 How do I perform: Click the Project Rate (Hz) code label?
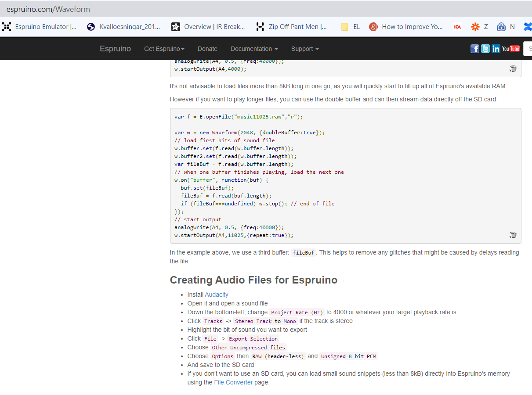(297, 312)
